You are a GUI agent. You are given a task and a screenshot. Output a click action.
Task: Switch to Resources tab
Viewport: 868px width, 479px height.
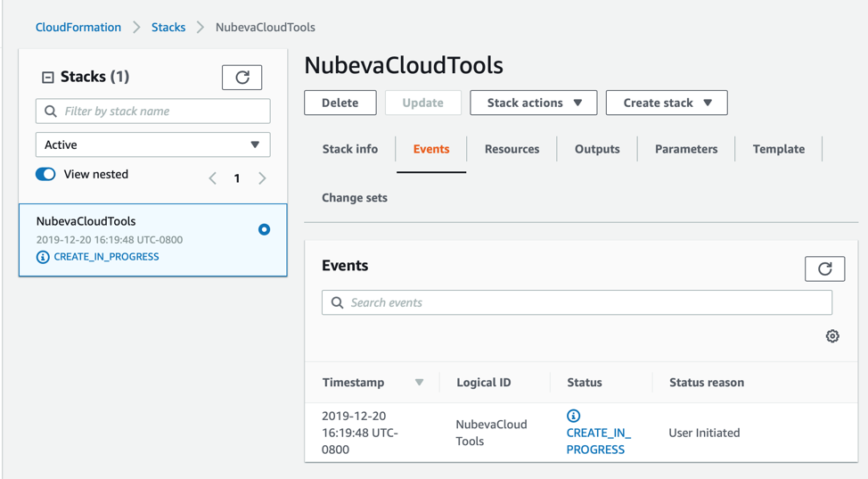pyautogui.click(x=512, y=149)
